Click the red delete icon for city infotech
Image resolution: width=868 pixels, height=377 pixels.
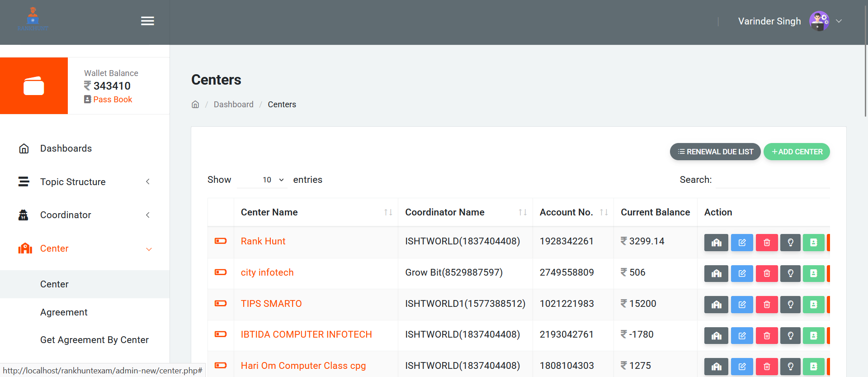(x=767, y=273)
